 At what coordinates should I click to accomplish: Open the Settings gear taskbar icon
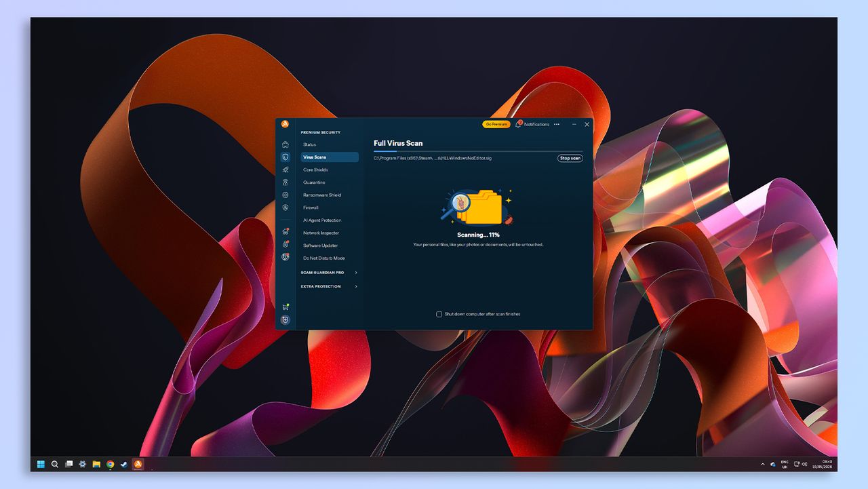pos(83,465)
